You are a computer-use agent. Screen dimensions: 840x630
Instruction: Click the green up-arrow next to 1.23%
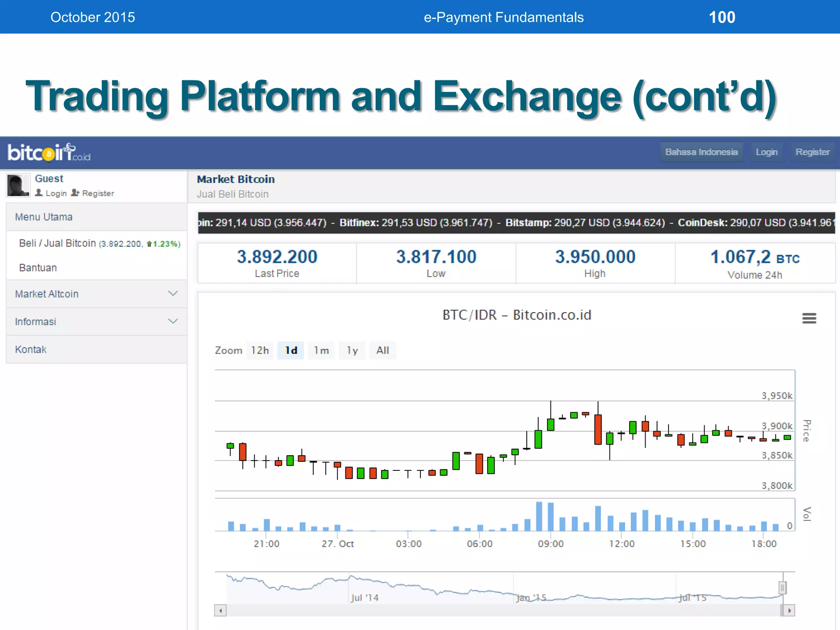149,244
